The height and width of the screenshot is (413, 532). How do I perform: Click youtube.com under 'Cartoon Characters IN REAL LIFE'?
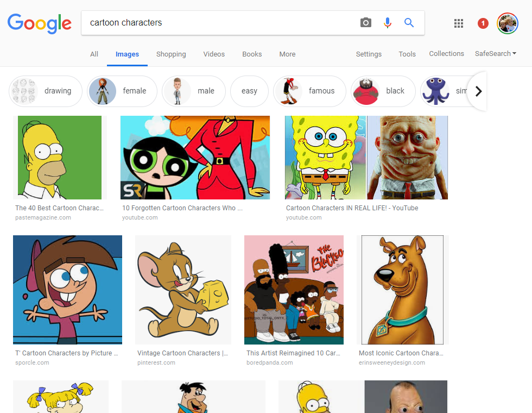point(303,217)
